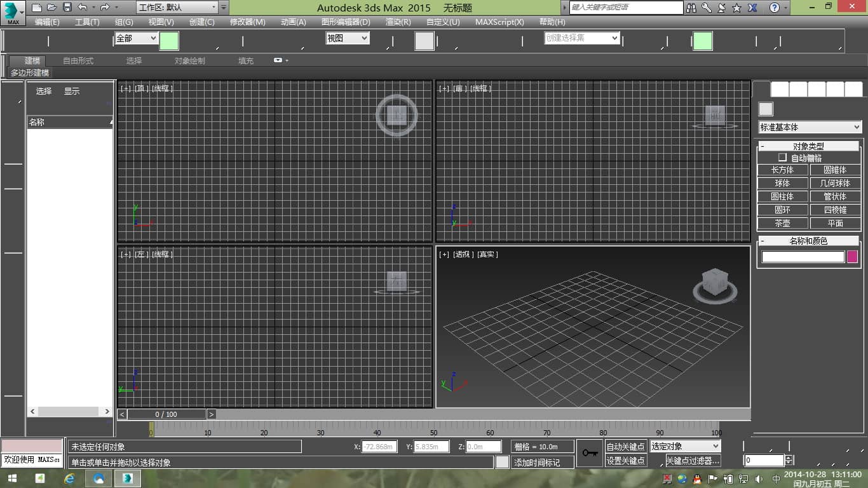Click the Set Keys key icon
The width and height of the screenshot is (868, 488).
(x=589, y=453)
